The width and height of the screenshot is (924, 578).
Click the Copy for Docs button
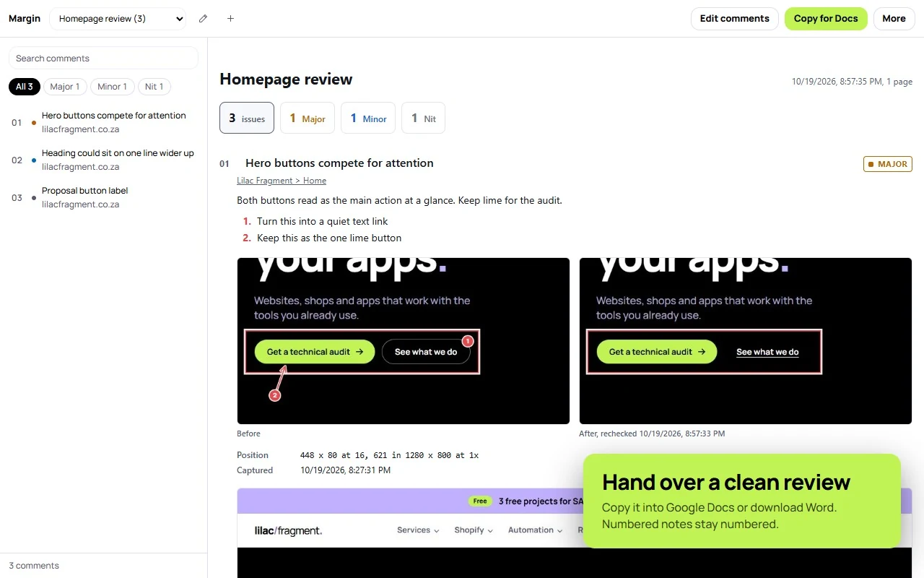tap(826, 19)
